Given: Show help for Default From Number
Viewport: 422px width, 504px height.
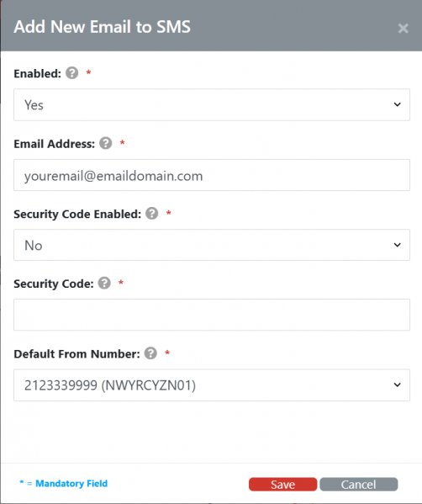Looking at the screenshot, I should point(150,353).
